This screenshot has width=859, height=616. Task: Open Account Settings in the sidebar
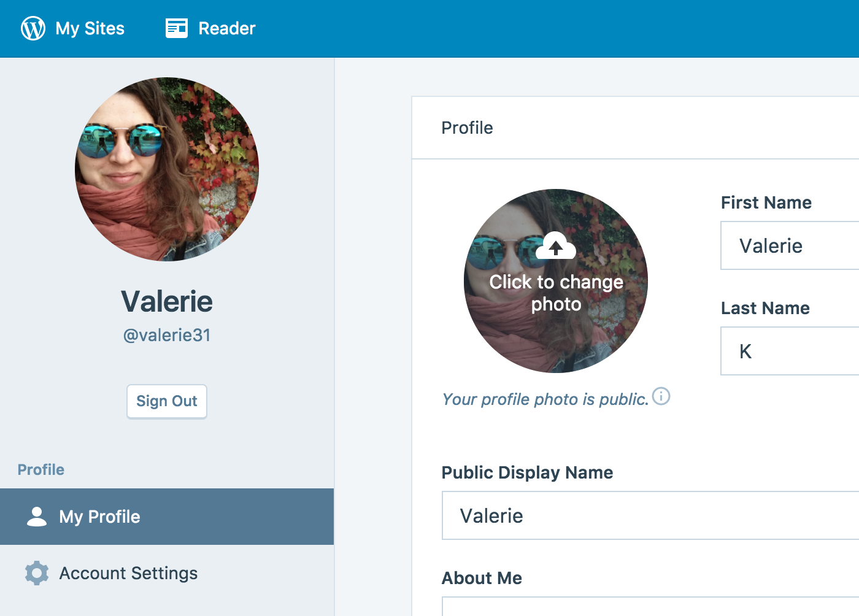click(128, 573)
